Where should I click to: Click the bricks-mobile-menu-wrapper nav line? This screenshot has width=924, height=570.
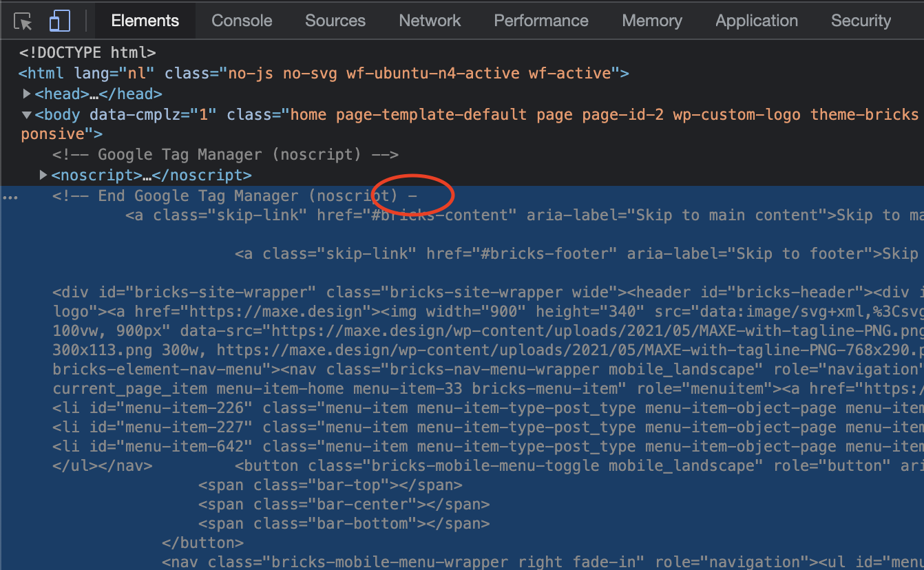(543, 562)
